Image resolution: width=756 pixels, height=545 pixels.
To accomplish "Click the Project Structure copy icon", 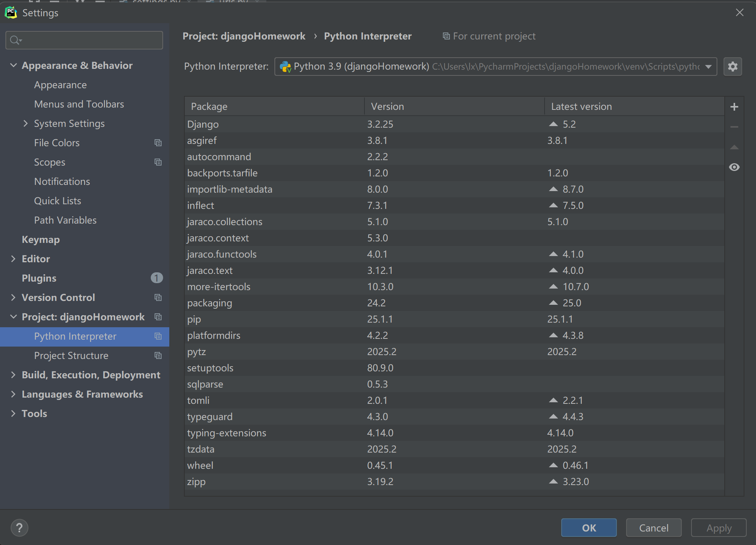I will click(158, 355).
